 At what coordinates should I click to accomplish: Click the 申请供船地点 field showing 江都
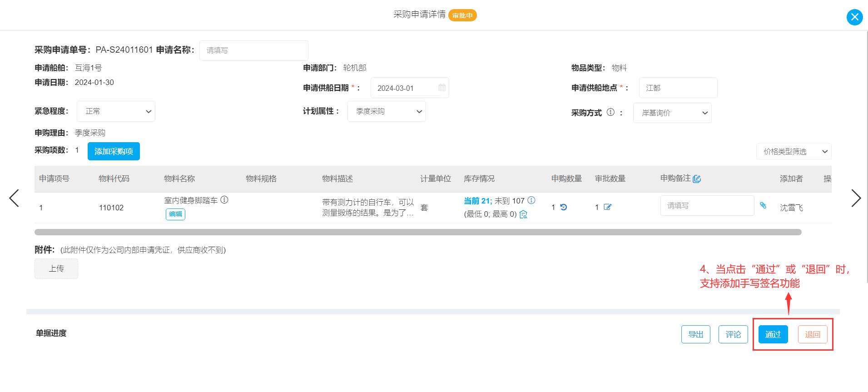tap(678, 88)
